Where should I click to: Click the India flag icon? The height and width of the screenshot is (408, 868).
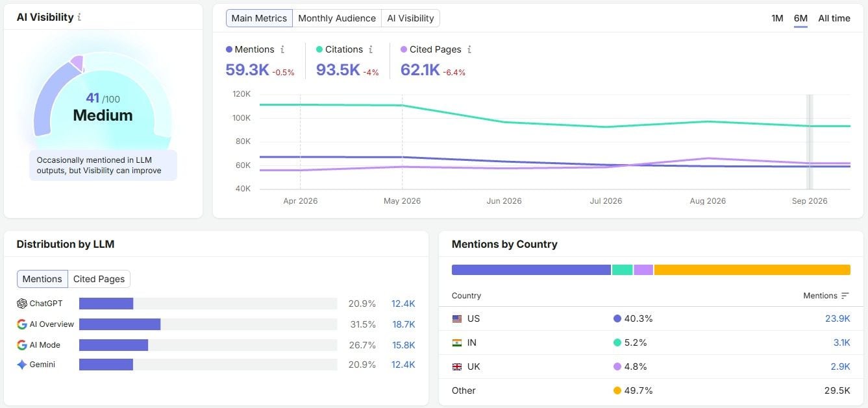pyautogui.click(x=457, y=342)
